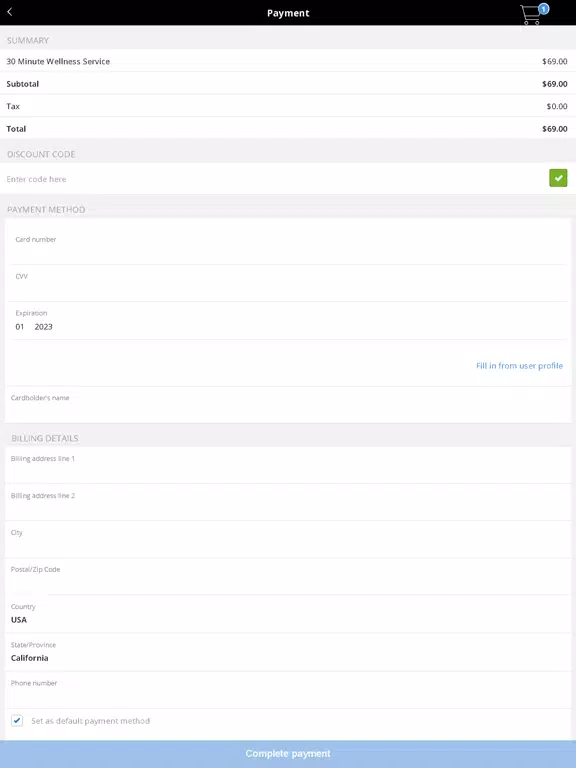Open the State/Province California selector
This screenshot has width=576, height=768.
click(x=288, y=652)
